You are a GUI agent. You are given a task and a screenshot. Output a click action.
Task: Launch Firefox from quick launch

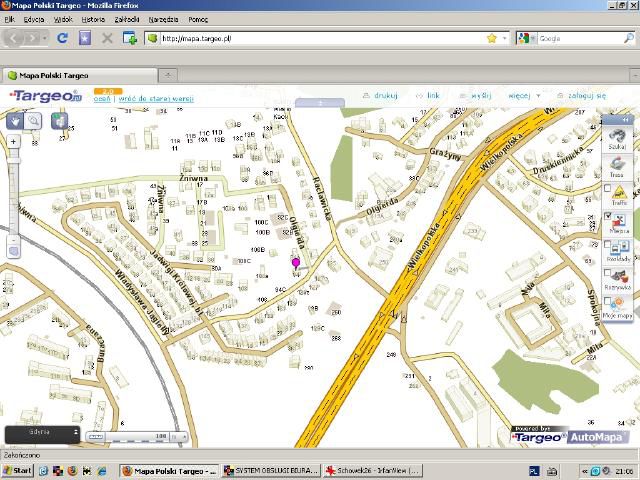tap(72, 471)
